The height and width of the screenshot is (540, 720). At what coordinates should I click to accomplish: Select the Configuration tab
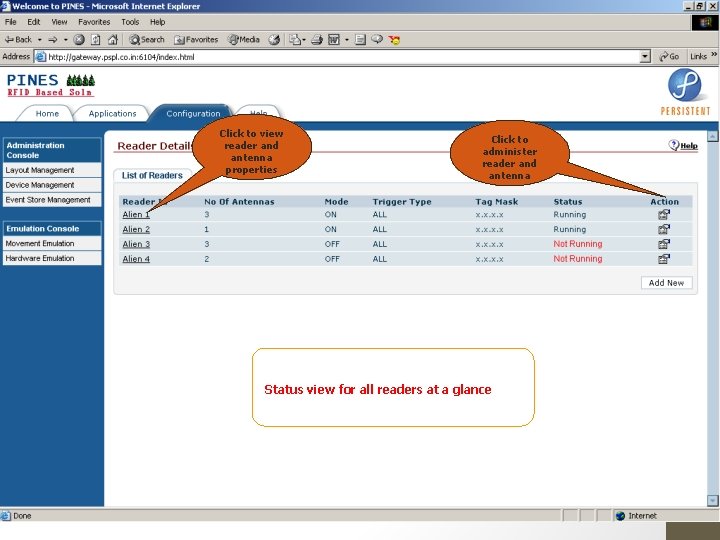click(x=193, y=113)
